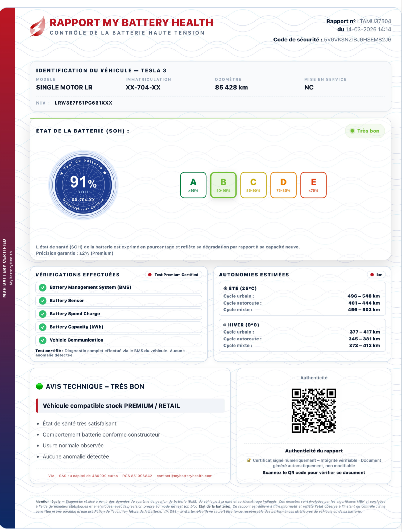Screen dimensions: 402x532
Task: Select the grade C 85-90% box
Action: click(x=253, y=185)
